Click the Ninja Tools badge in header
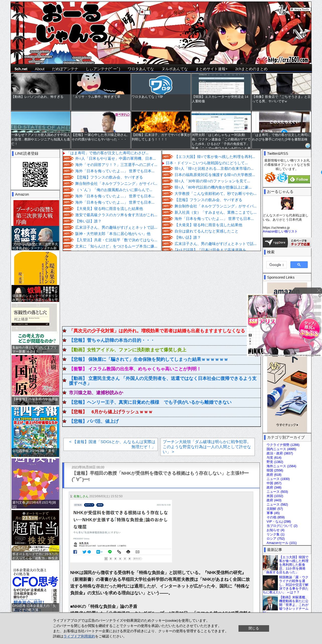This screenshot has width=322, height=644. 300,9
